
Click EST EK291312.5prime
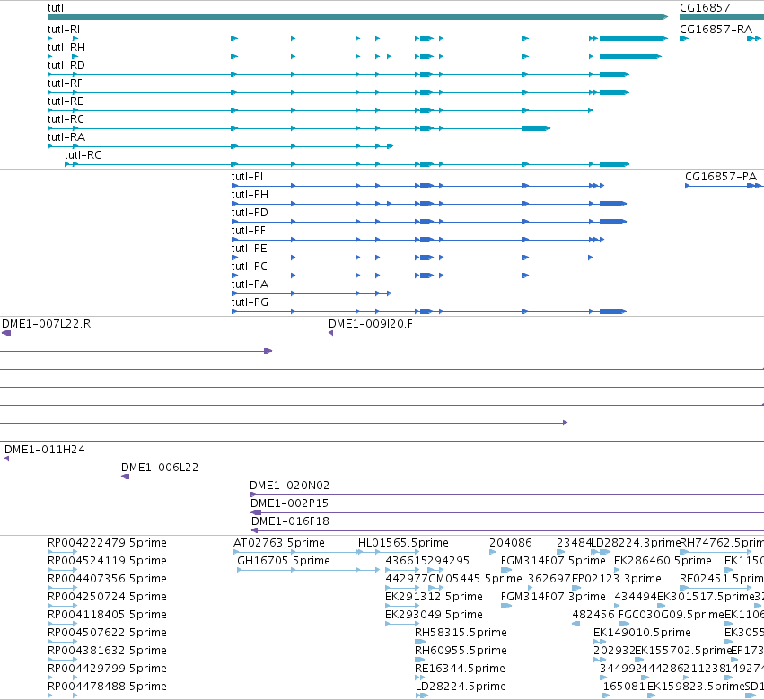tap(434, 597)
